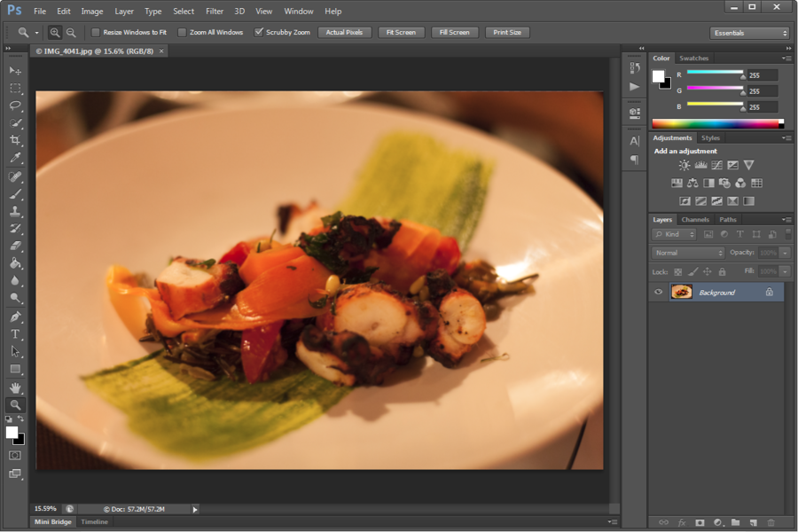Uncheck Scrubby Zoom checkbox
The width and height of the screenshot is (798, 532).
259,32
